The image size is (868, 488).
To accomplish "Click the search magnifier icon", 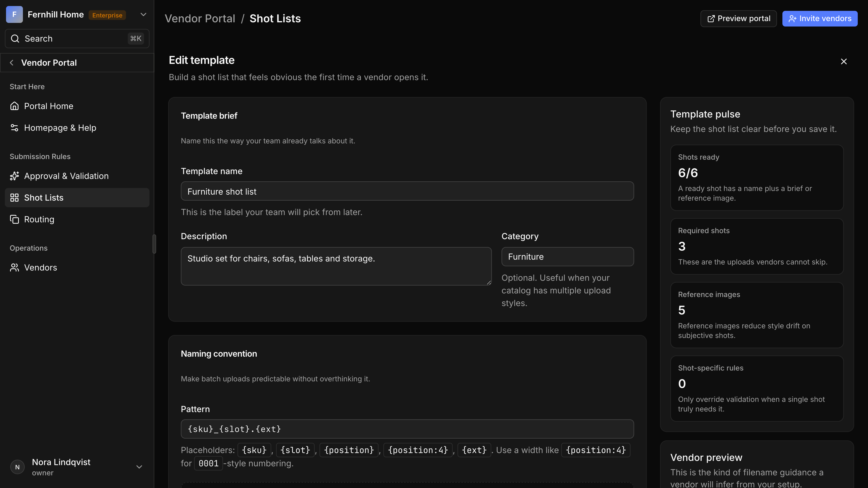I will point(15,39).
